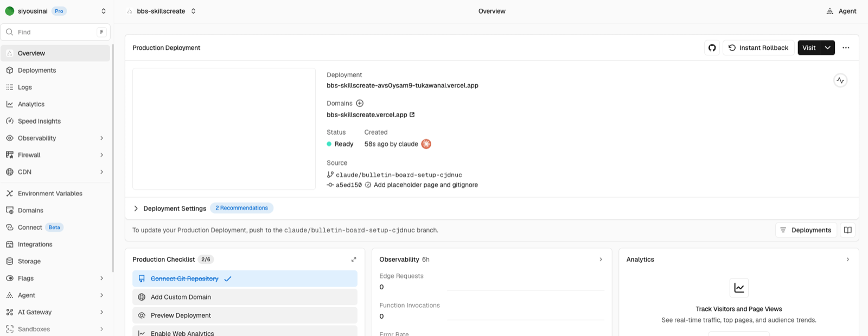Click the commit message 'Add placeholder page and gitignore'
This screenshot has width=868, height=336.
point(426,185)
